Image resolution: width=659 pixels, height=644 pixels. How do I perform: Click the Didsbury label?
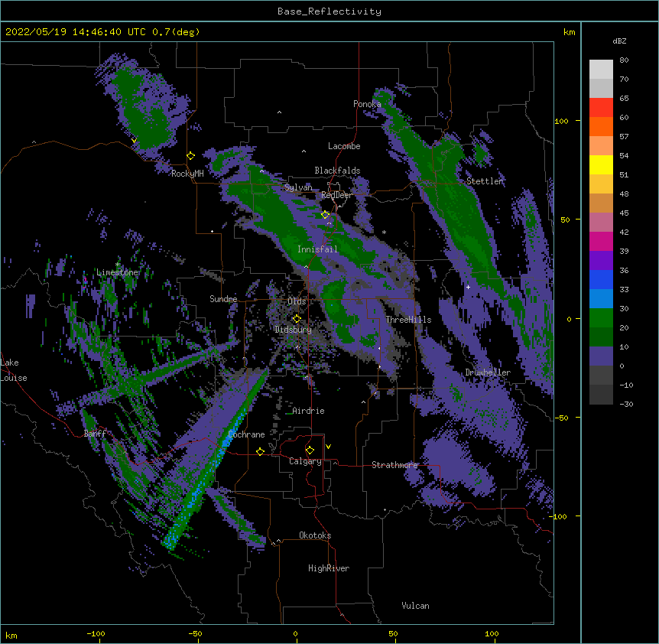294,330
